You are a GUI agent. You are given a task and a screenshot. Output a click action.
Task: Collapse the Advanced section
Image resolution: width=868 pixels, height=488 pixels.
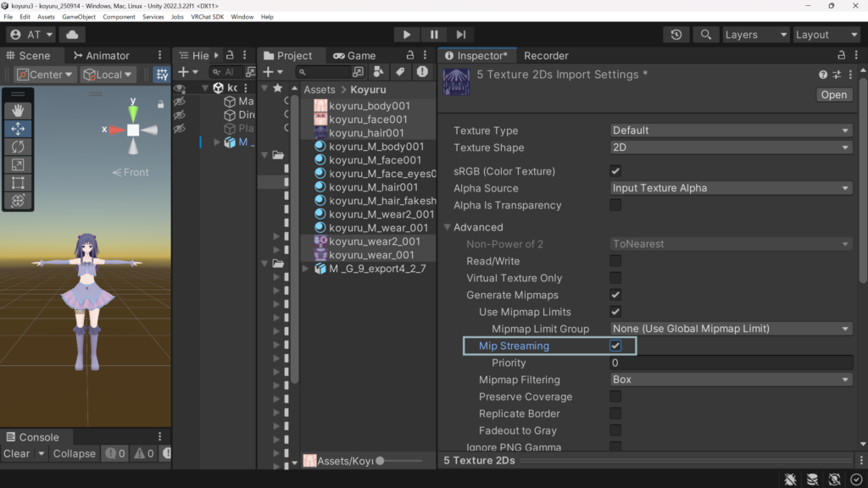[448, 227]
